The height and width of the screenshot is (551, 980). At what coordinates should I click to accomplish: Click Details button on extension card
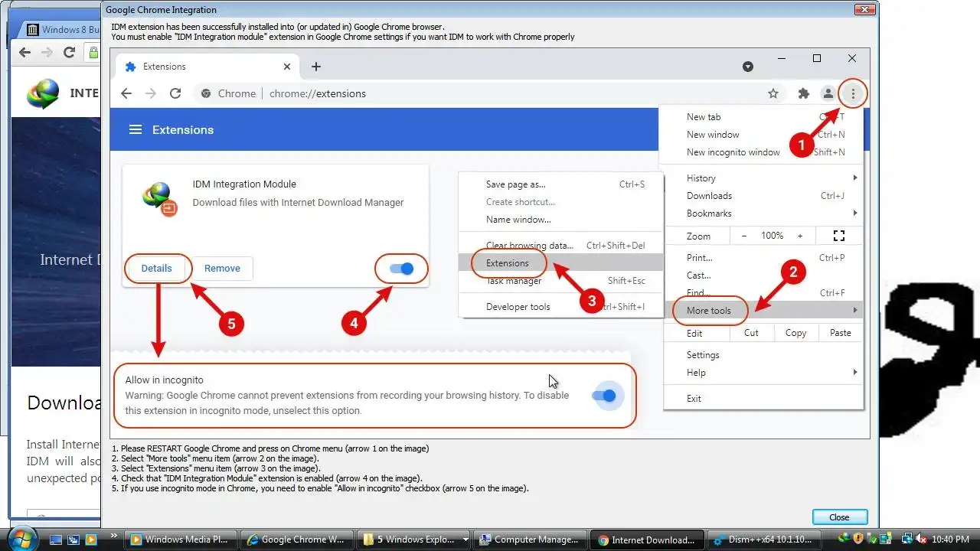click(156, 269)
